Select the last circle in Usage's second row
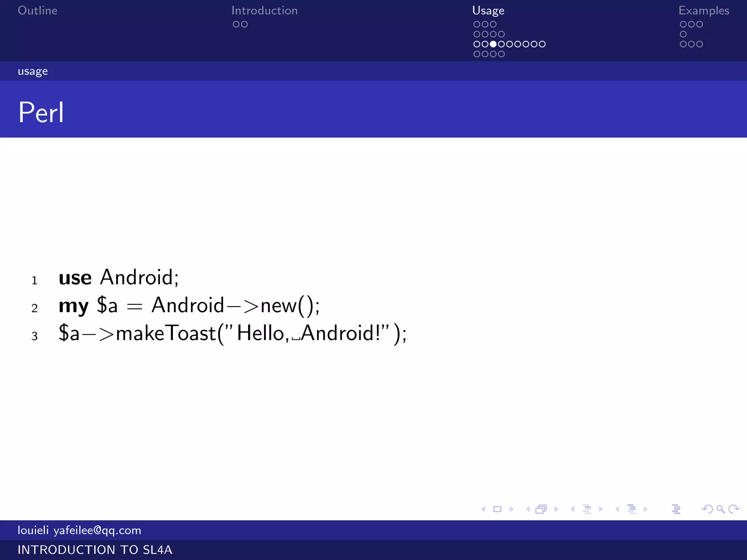The image size is (747, 560). (502, 34)
